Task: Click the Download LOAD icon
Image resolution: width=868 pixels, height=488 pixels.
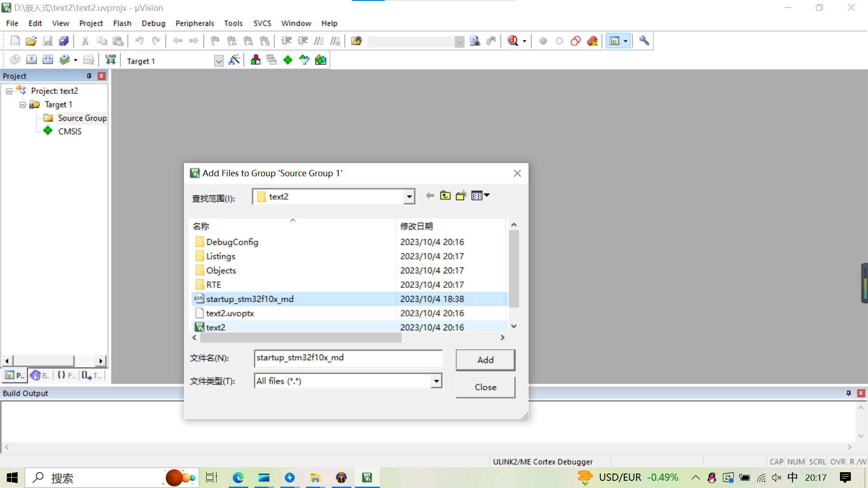Action: 111,60
